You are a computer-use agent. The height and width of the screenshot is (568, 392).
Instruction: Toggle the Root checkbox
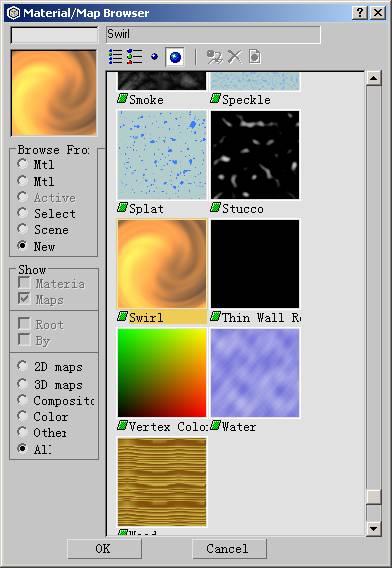click(24, 324)
